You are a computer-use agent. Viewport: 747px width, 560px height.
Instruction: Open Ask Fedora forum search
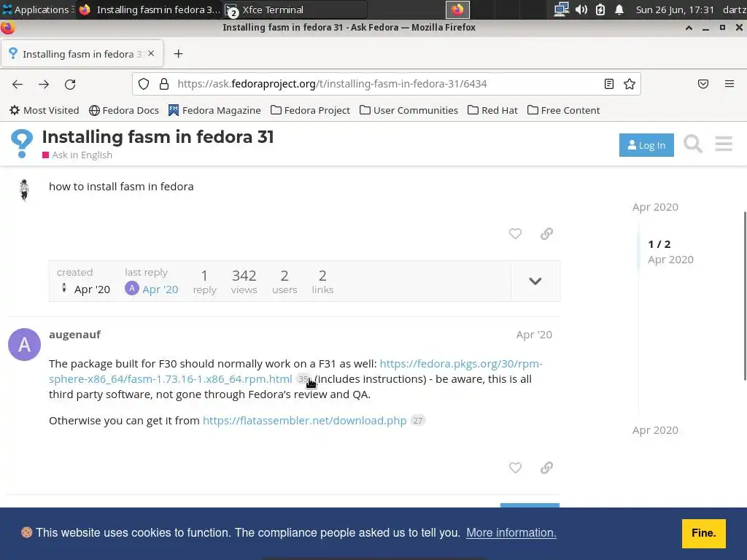693,144
